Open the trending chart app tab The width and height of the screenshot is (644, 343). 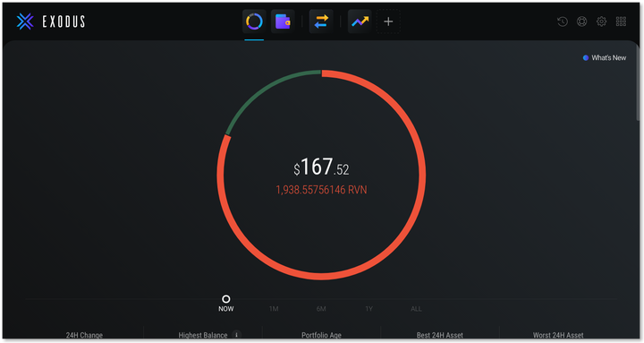360,21
